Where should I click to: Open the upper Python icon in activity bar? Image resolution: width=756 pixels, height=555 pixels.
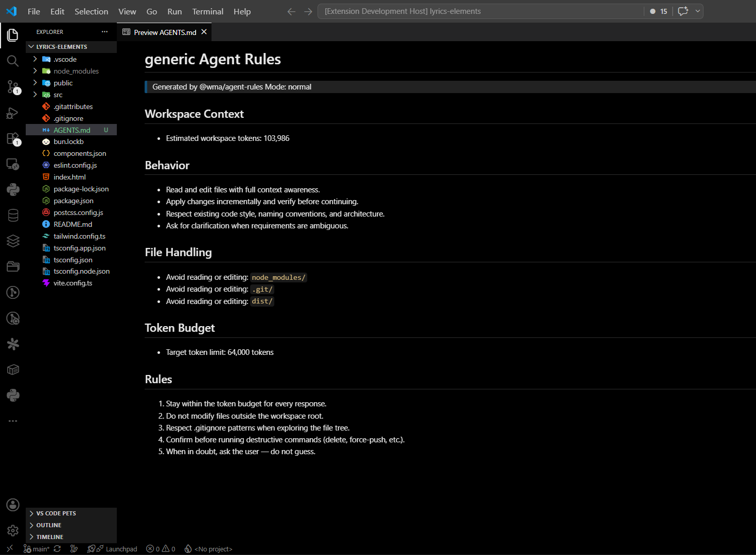13,189
